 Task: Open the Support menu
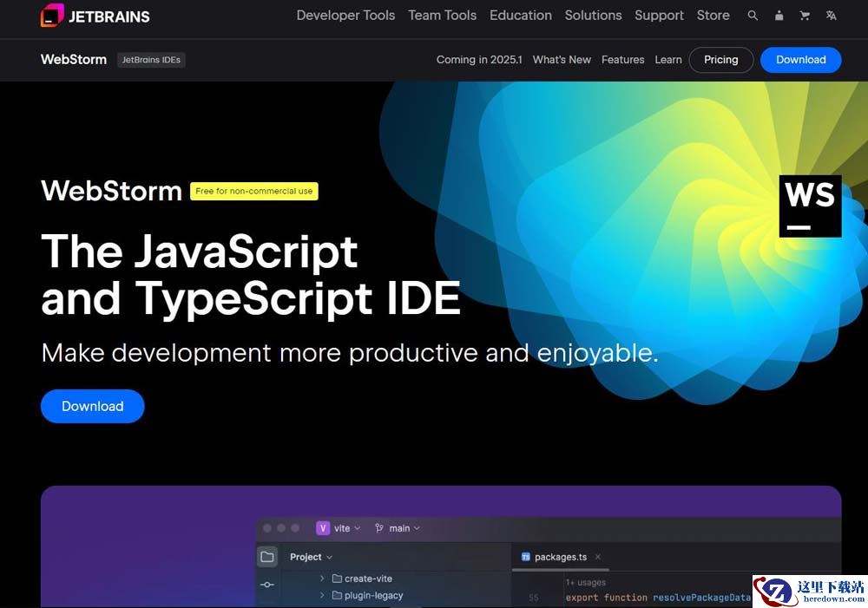tap(659, 16)
